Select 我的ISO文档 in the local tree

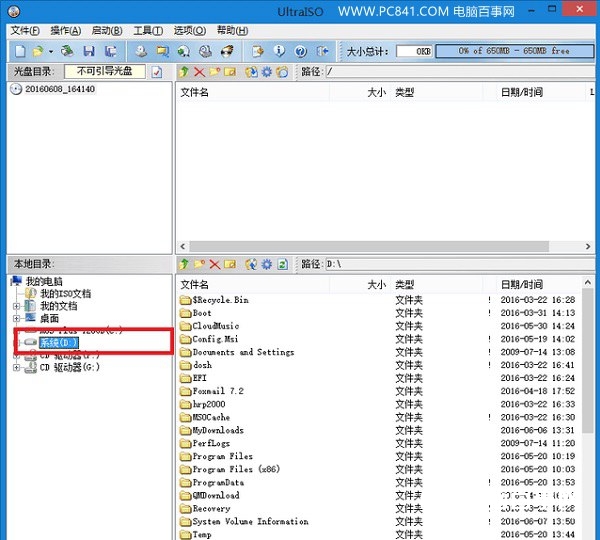[66, 294]
